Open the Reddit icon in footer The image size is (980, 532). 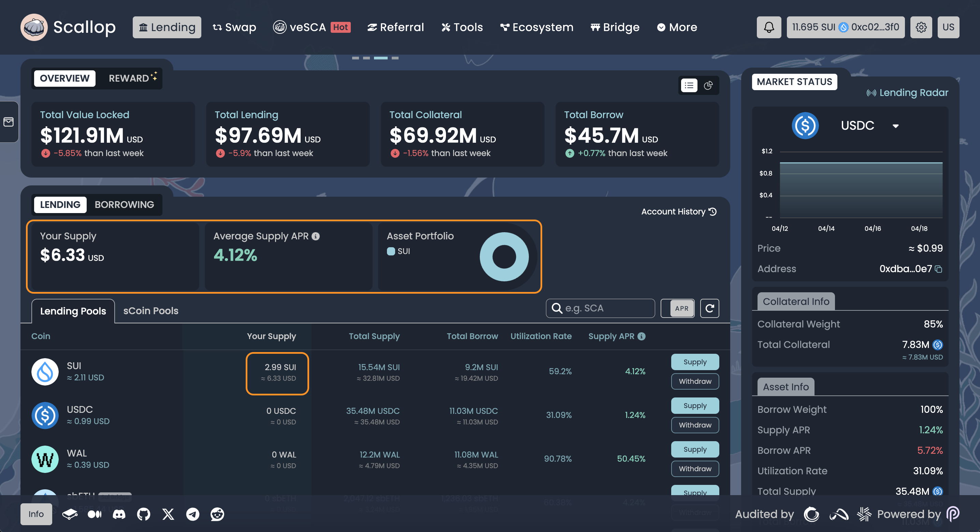(217, 514)
